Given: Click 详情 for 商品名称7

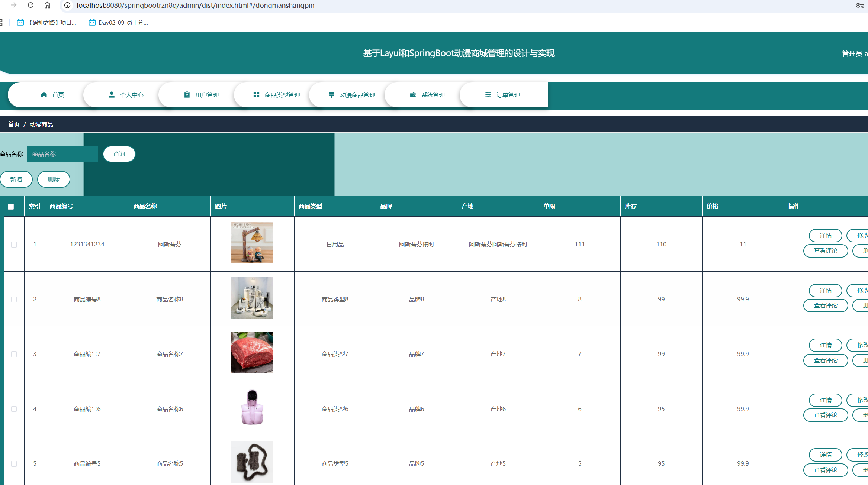Looking at the screenshot, I should pyautogui.click(x=826, y=345).
